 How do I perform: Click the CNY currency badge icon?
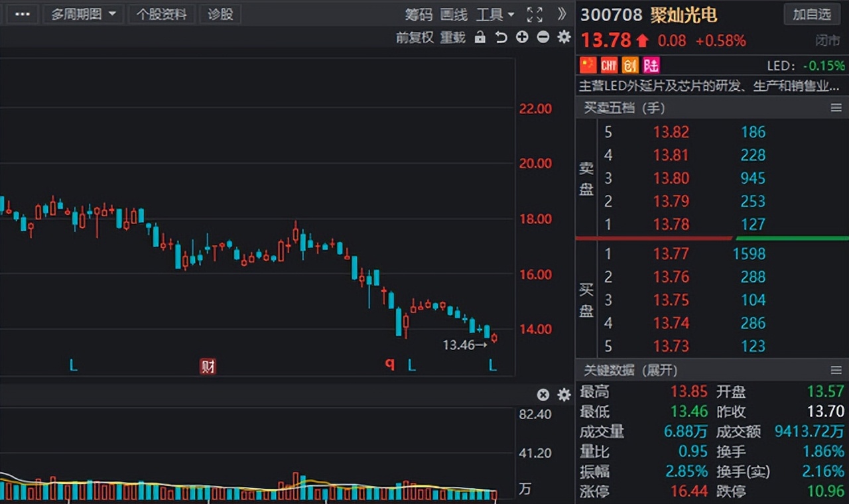click(x=609, y=65)
